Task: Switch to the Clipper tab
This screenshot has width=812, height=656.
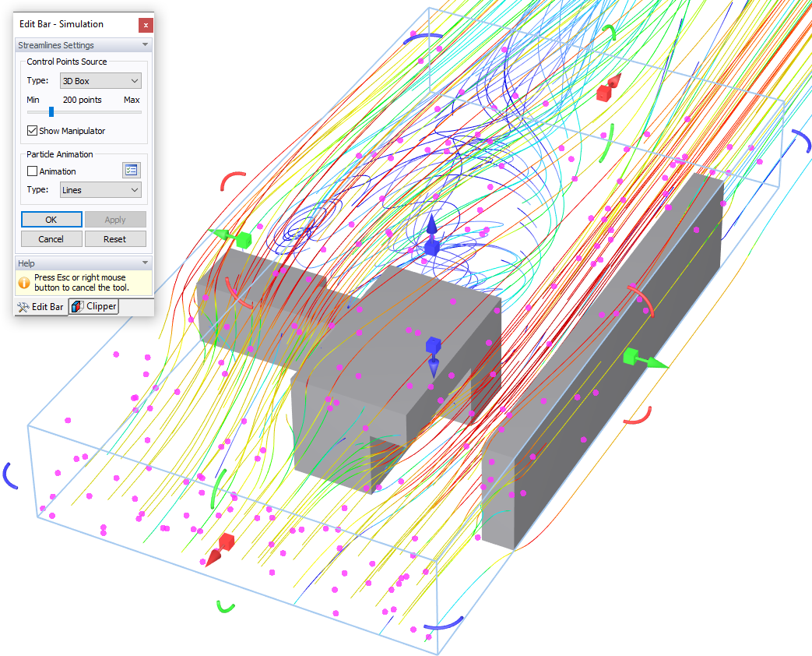Action: [x=93, y=306]
